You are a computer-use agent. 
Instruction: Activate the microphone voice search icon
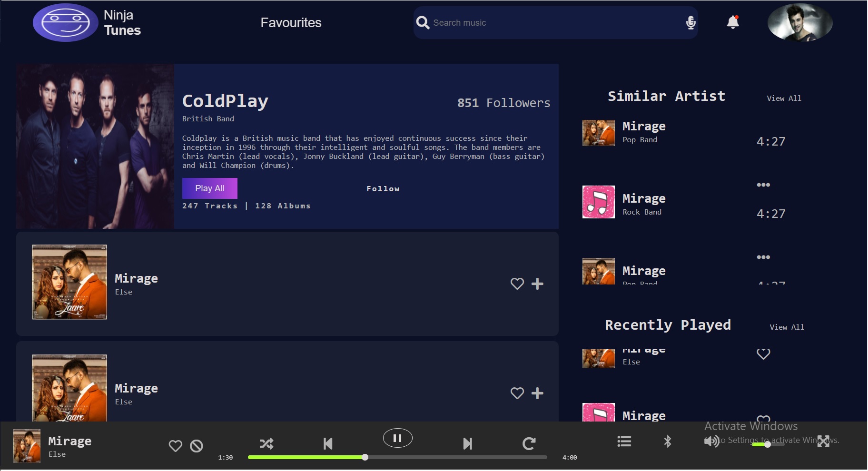(x=690, y=22)
